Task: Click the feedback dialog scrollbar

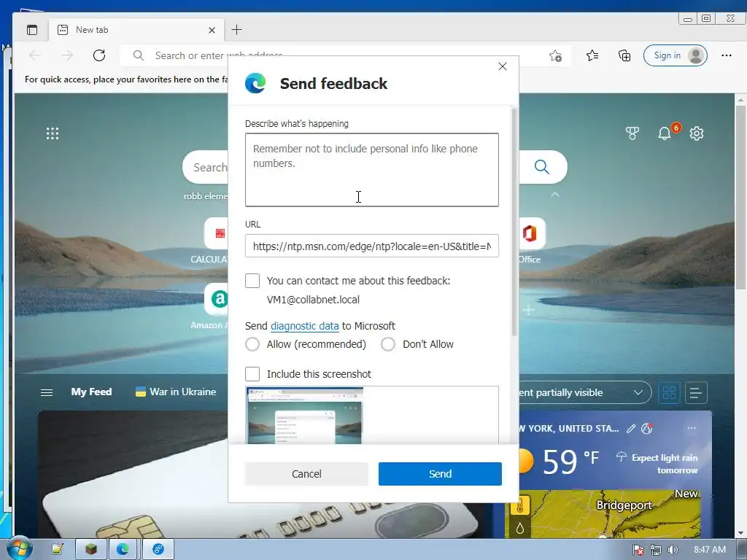Action: [514, 222]
